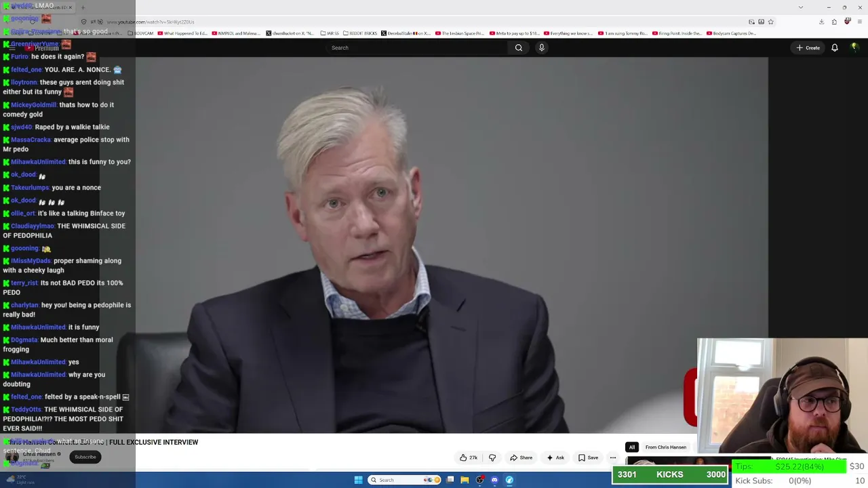This screenshot has width=868, height=488.
Task: Open 'Everything we know s...' bookmark
Action: [x=568, y=33]
